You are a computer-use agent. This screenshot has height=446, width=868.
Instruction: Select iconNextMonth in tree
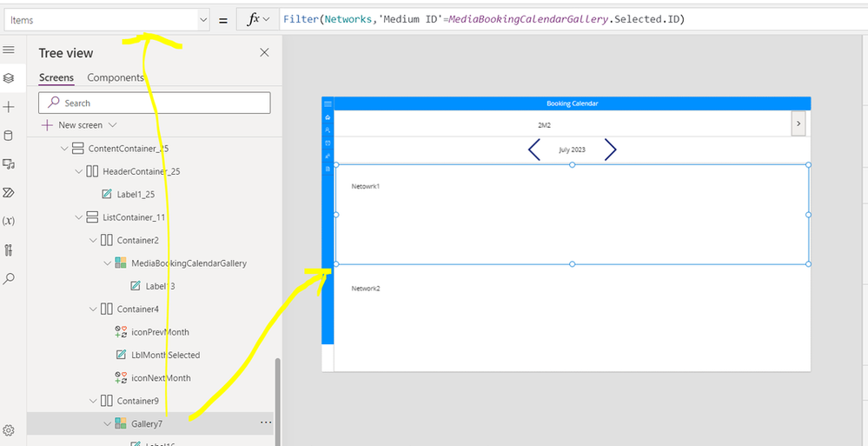tap(161, 378)
